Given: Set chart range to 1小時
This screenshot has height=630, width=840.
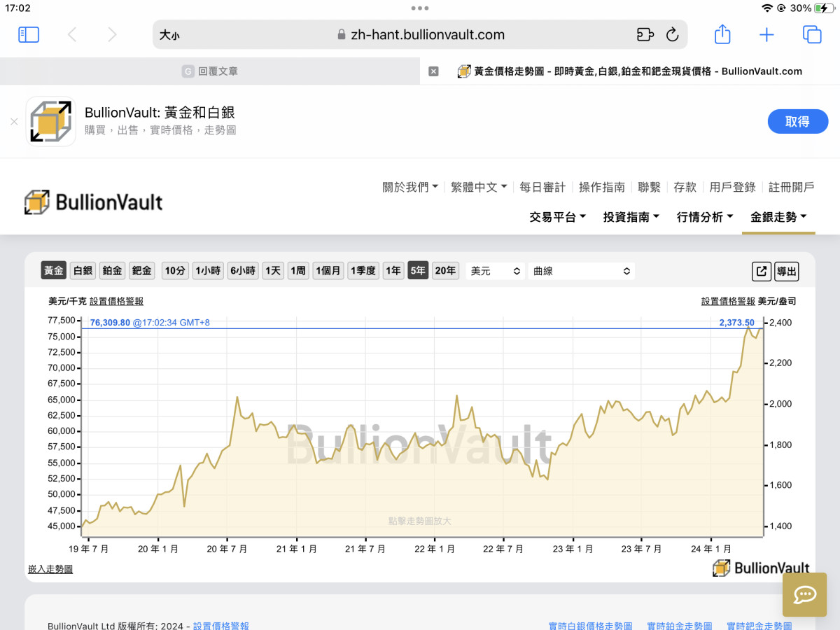Looking at the screenshot, I should [208, 271].
